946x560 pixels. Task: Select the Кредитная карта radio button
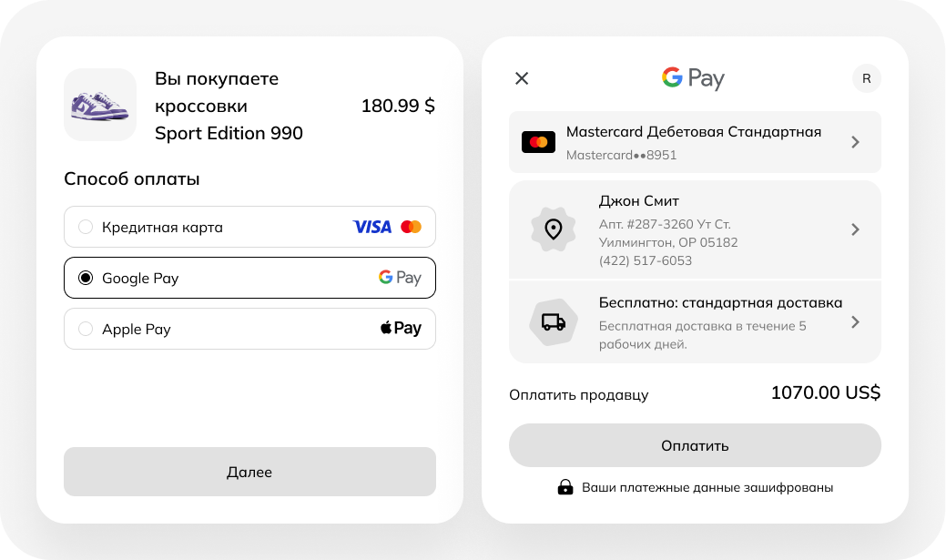tap(86, 227)
